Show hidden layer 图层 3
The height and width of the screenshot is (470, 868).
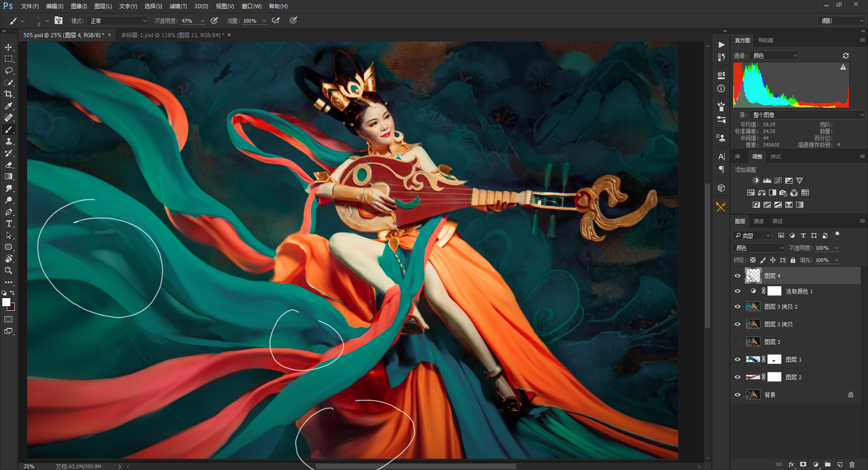coord(738,342)
